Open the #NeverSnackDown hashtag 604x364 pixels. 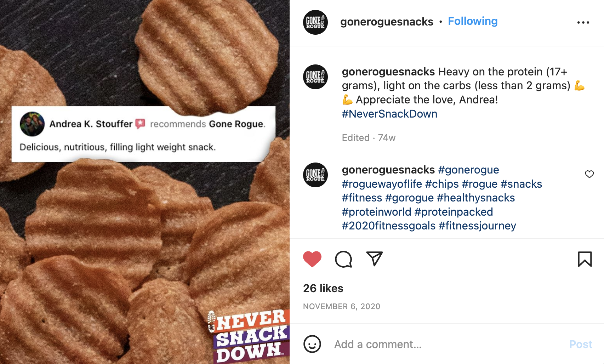[x=389, y=114]
